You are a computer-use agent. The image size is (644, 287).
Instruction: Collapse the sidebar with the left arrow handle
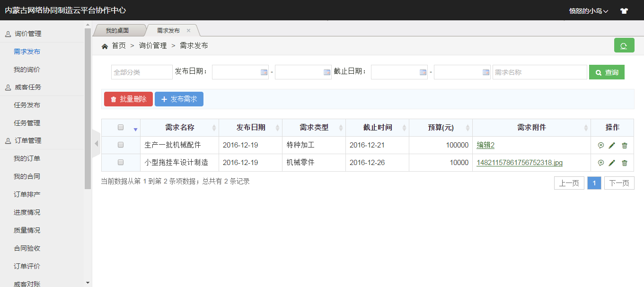click(x=96, y=143)
